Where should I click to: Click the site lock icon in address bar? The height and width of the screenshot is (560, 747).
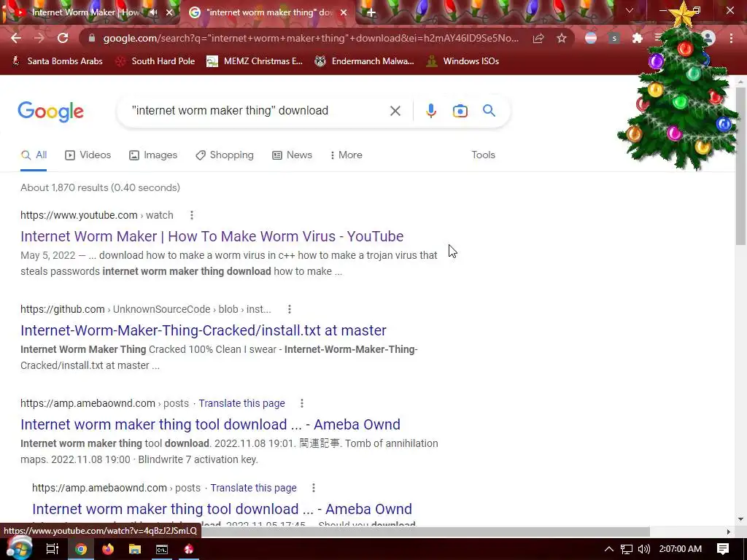tap(92, 38)
